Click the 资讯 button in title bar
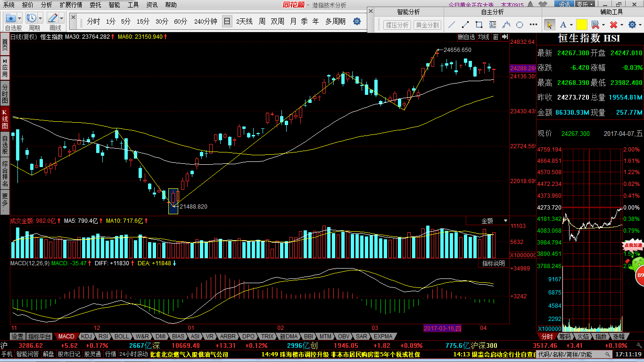644x362 pixels. [564, 4]
